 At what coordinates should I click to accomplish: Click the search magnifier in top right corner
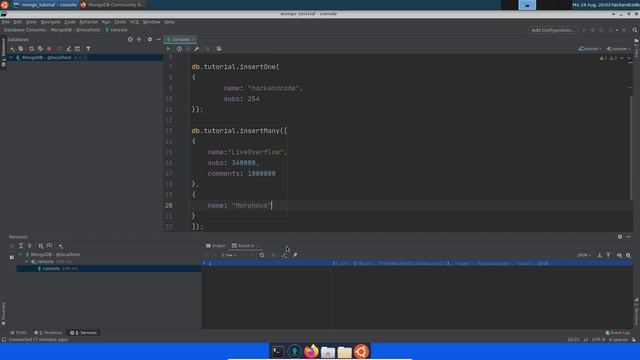coord(635,30)
